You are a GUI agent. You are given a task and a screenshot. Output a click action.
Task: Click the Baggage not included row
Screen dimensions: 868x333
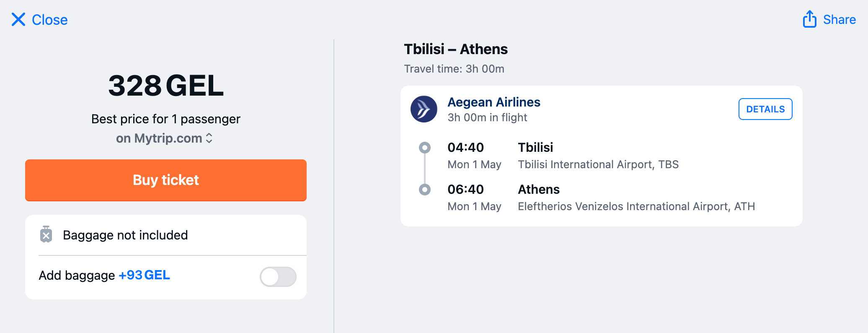coord(166,235)
